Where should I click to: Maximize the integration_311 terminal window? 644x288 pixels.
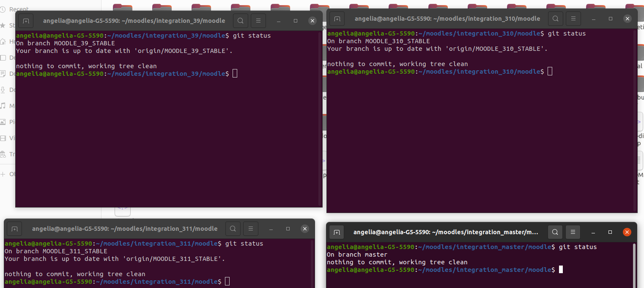click(288, 229)
